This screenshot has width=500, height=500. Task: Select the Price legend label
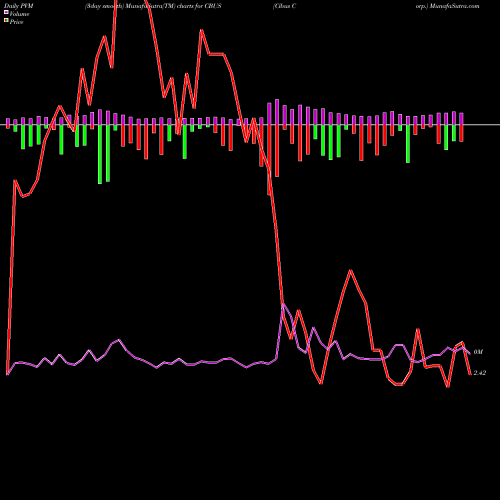(16, 22)
